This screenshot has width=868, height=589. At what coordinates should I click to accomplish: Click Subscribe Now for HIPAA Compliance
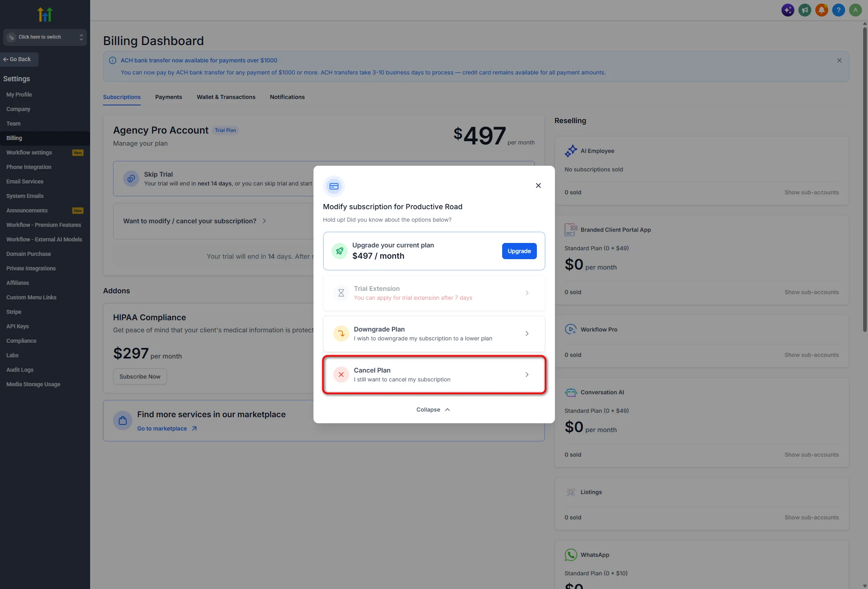(140, 377)
